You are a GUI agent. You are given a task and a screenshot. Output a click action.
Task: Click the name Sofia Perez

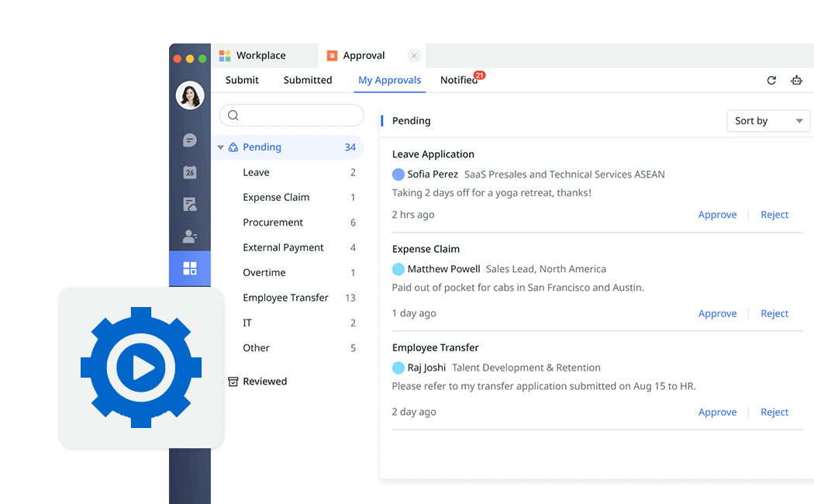433,174
